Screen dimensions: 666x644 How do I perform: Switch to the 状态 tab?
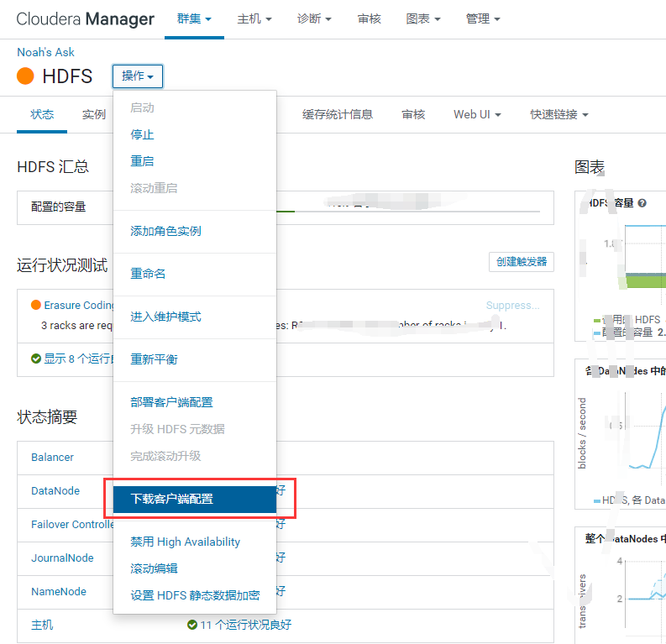42,115
